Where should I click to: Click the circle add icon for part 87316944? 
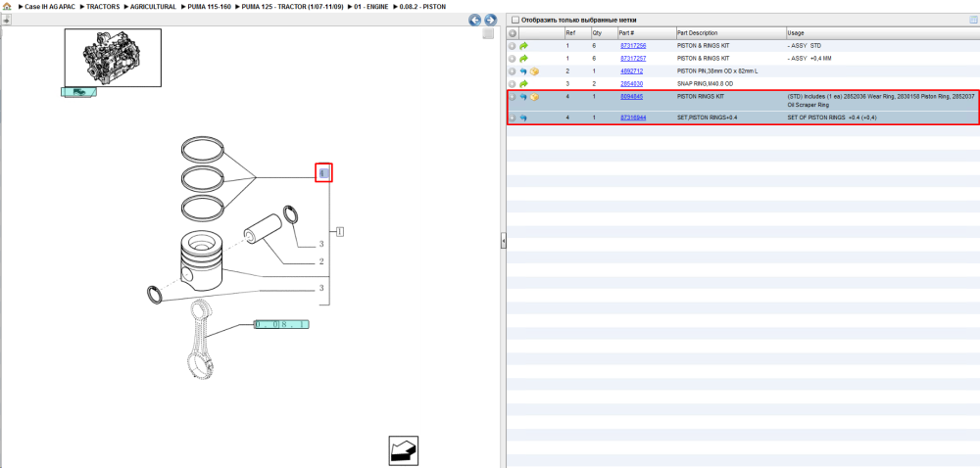pyautogui.click(x=513, y=117)
